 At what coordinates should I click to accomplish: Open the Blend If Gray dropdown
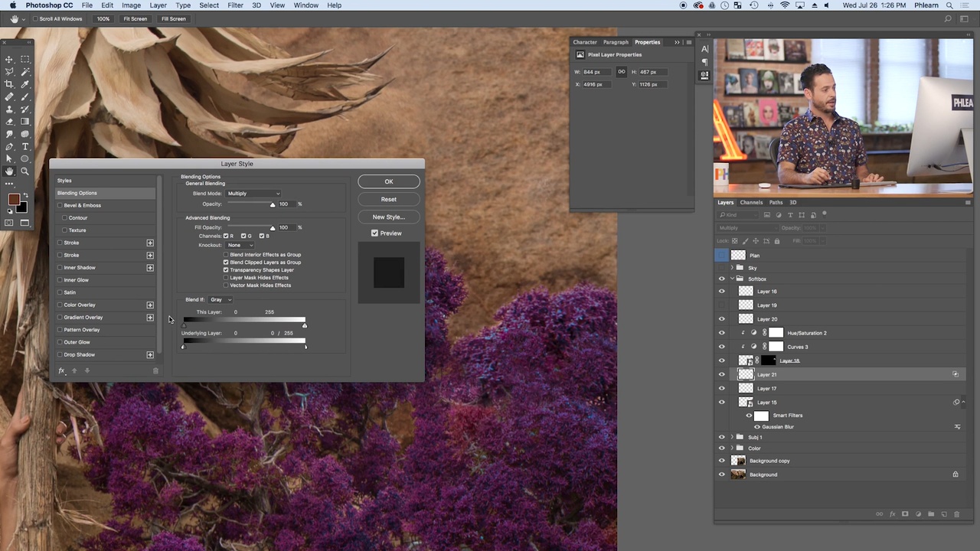[220, 300]
